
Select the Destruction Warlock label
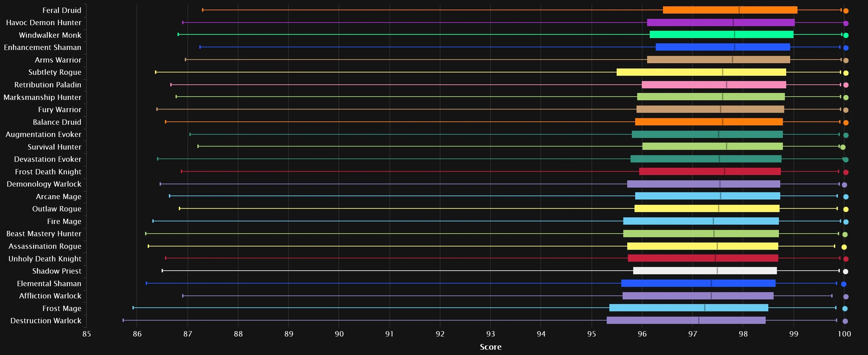(46, 321)
